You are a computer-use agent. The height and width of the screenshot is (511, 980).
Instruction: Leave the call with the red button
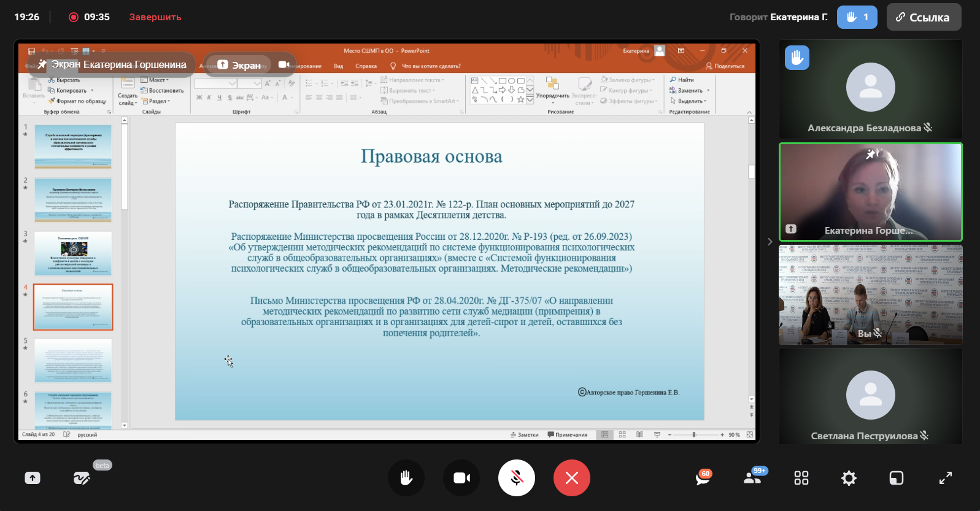[x=572, y=478]
